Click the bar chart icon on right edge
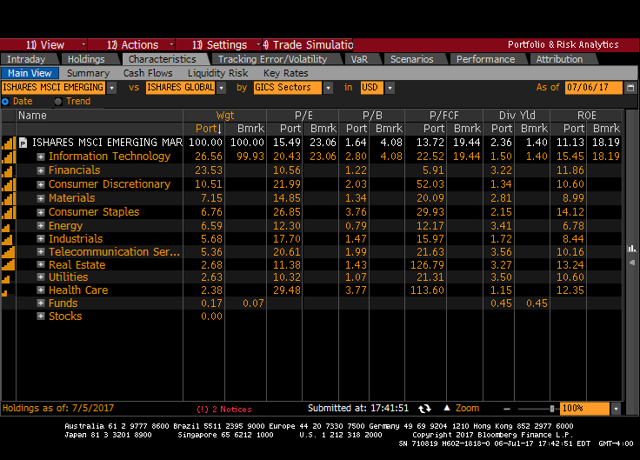Image resolution: width=640 pixels, height=460 pixels. [x=632, y=249]
